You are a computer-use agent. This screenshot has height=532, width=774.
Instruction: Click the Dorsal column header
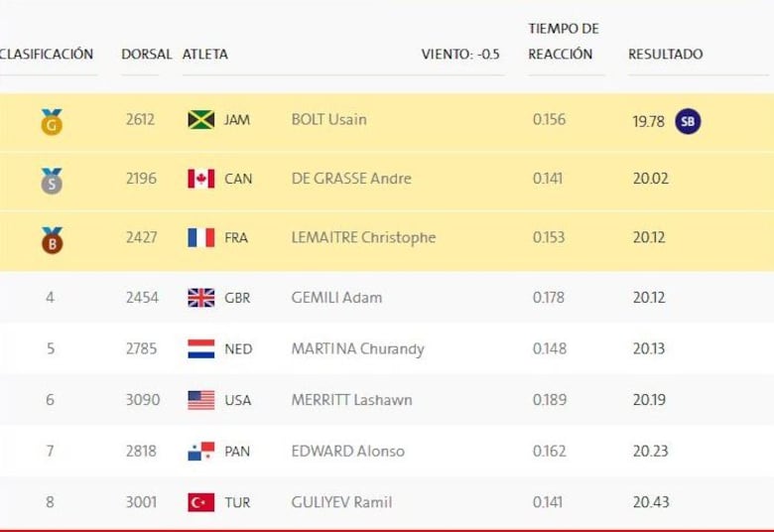(x=146, y=54)
